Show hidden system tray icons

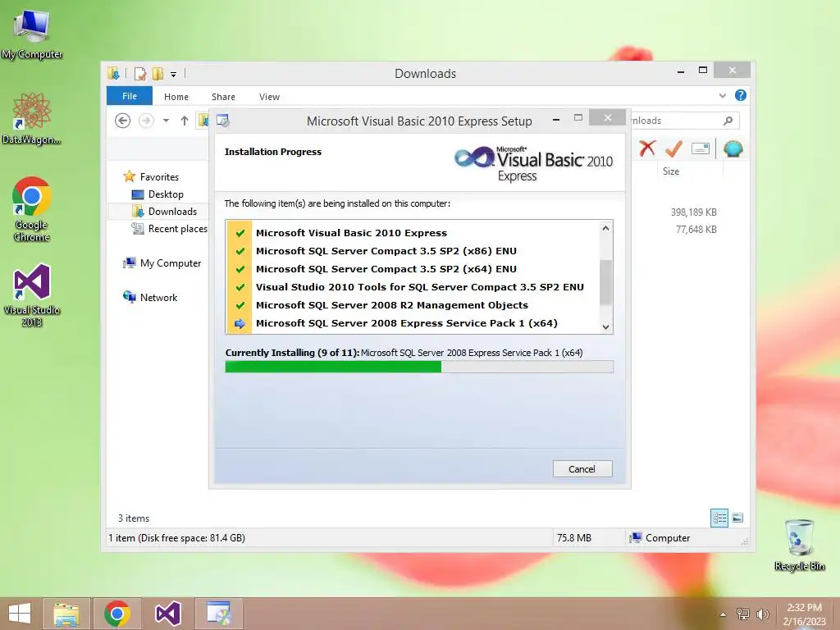click(723, 614)
